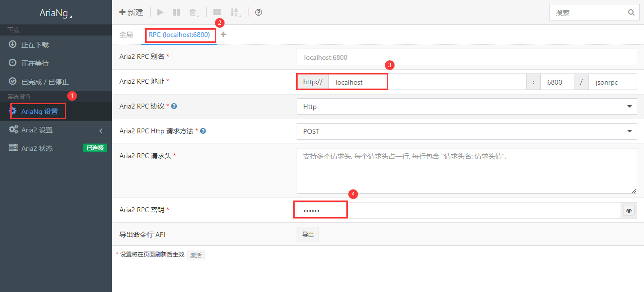Open Http 请求方法 POST dropdown
644x292 pixels.
coord(467,131)
